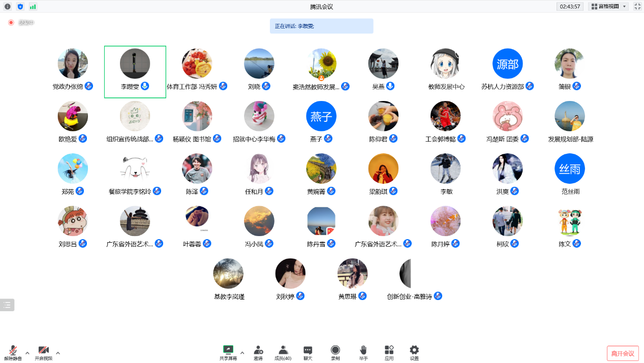This screenshot has height=363, width=644.
Task: Unmute microphone via 解除静音
Action: point(13,352)
